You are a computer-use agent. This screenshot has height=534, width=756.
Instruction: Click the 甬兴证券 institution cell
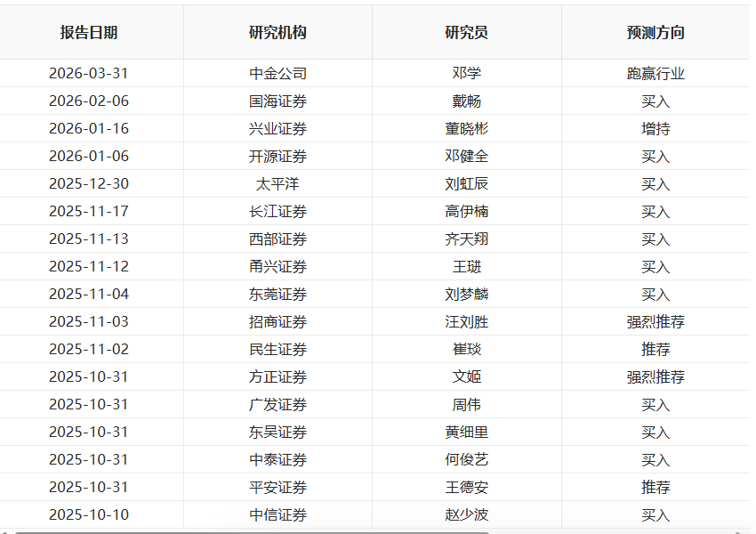(277, 266)
